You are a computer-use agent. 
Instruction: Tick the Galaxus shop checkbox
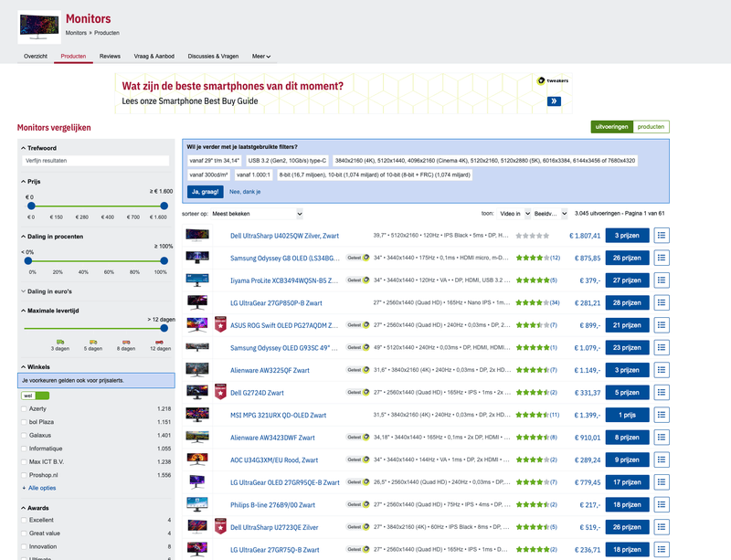pos(24,436)
